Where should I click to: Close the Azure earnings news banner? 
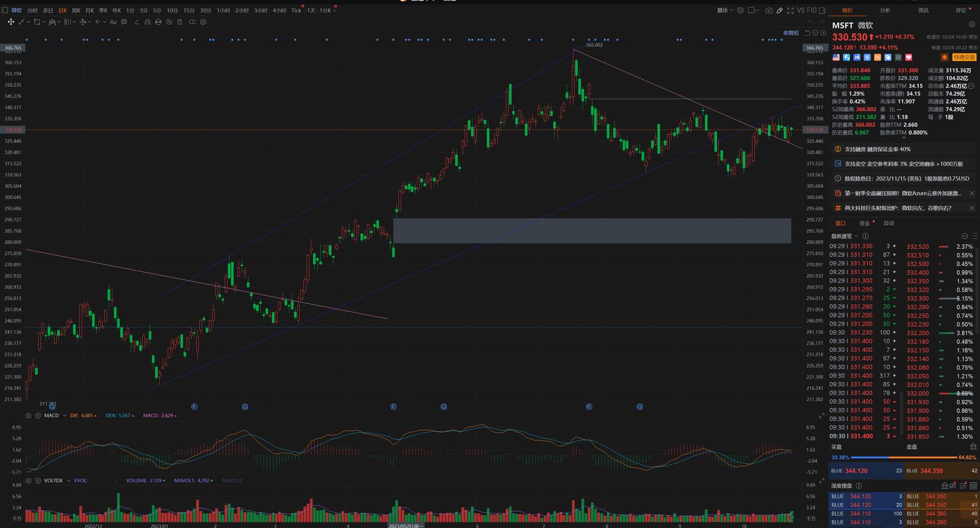pos(972,193)
